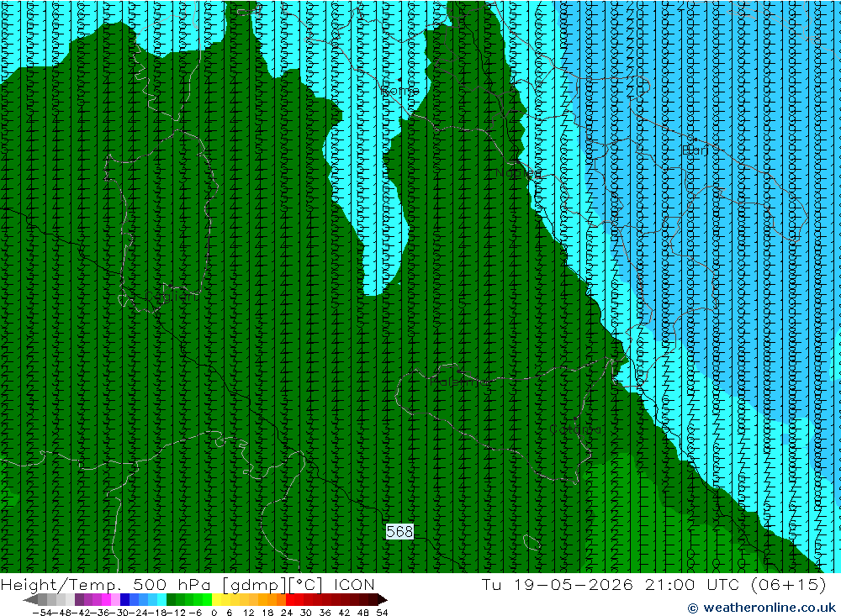Select the bright red swatch above 24
This screenshot has height=616, width=841.
[x=290, y=599]
